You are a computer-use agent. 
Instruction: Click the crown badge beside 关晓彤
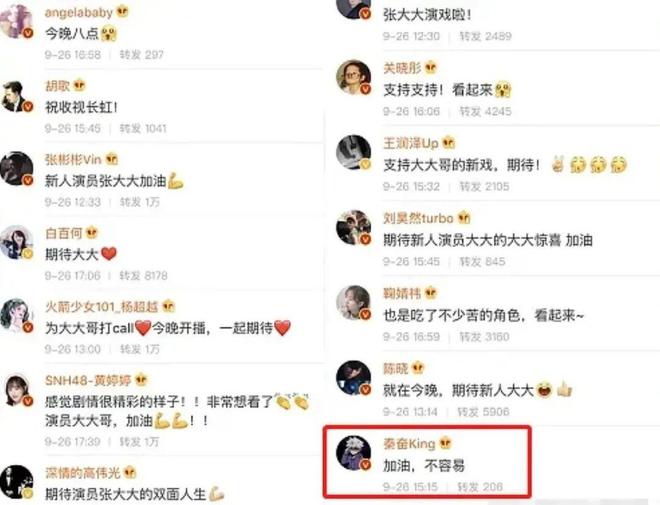point(431,67)
